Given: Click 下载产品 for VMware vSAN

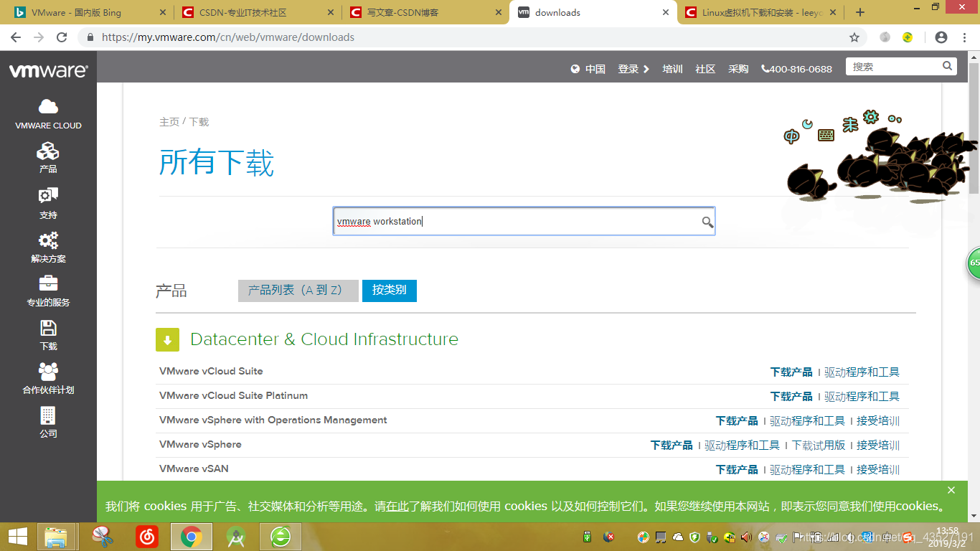Looking at the screenshot, I should point(737,470).
